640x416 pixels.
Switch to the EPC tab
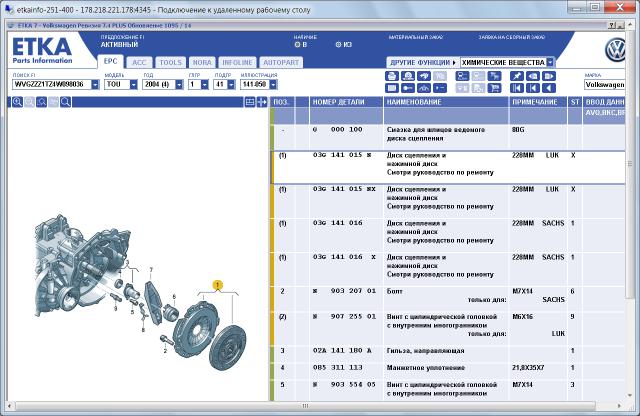tap(110, 62)
